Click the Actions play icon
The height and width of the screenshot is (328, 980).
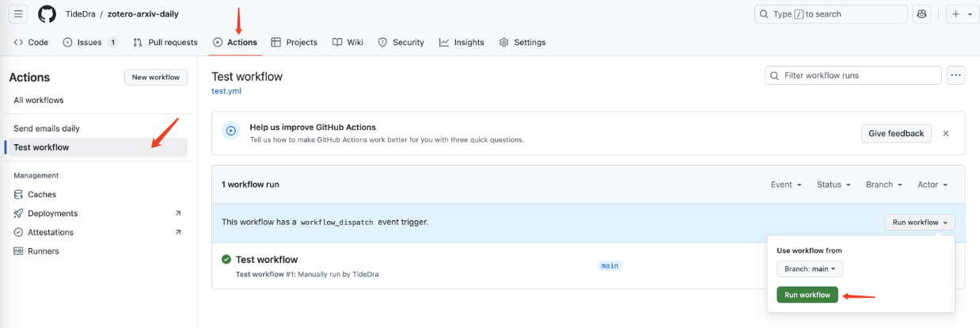click(x=218, y=42)
